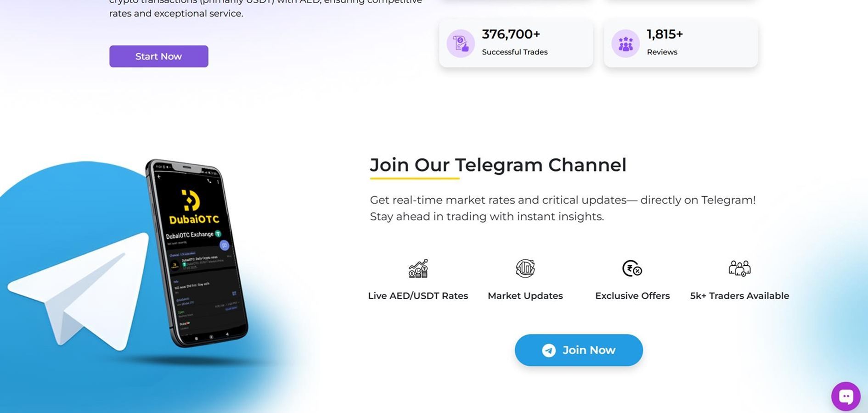Click the Live AED/USDT Rates label

[x=418, y=296]
